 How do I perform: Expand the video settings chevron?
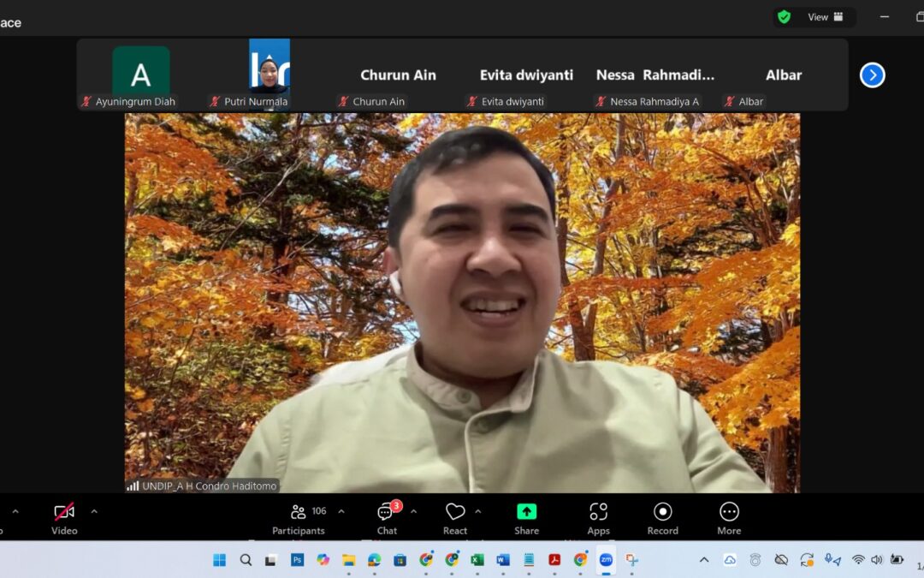coord(94,511)
